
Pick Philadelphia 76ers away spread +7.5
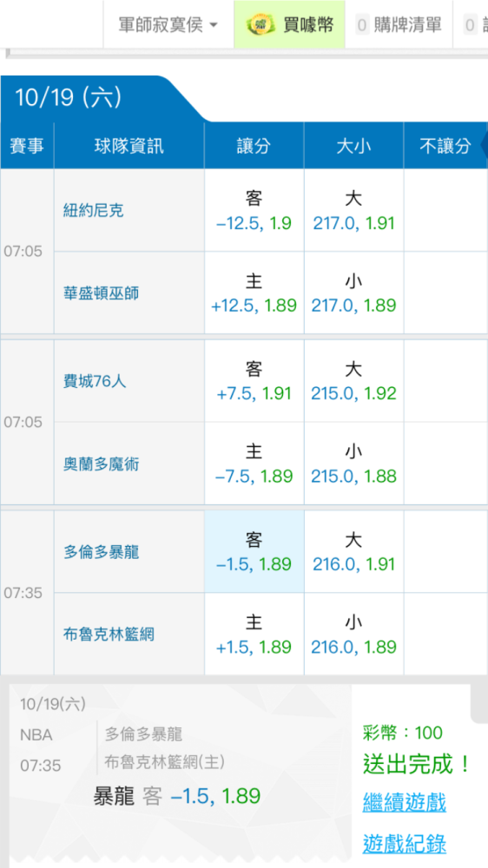point(254,381)
